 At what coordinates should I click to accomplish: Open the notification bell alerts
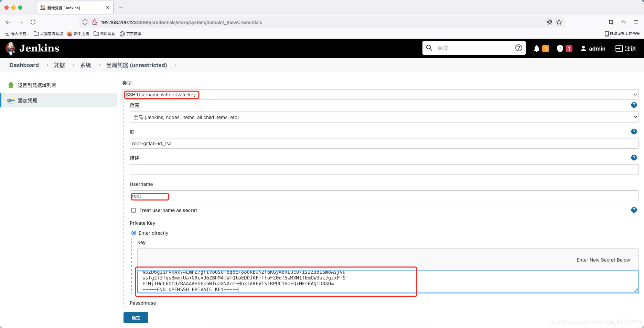(537, 49)
